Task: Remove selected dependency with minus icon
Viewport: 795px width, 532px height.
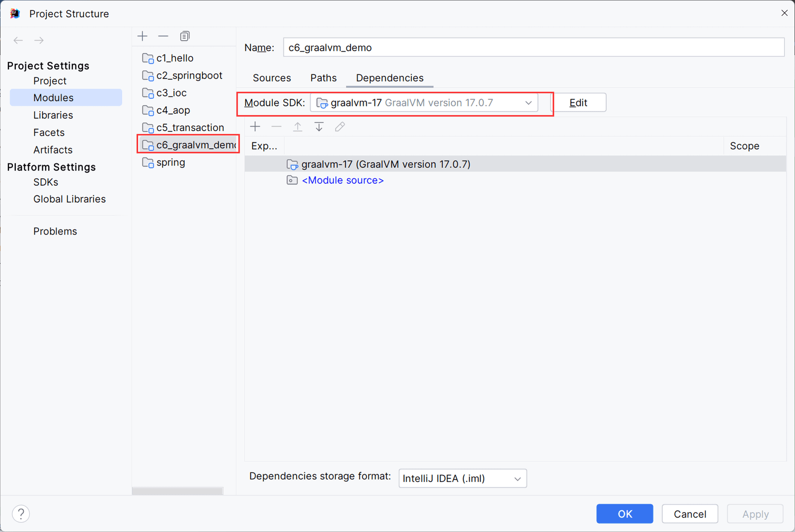Action: [x=276, y=127]
